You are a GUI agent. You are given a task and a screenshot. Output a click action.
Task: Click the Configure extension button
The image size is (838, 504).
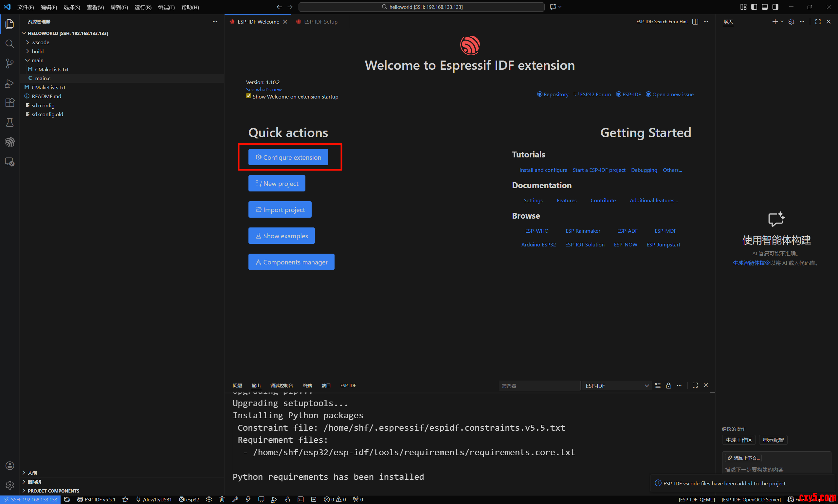click(288, 157)
